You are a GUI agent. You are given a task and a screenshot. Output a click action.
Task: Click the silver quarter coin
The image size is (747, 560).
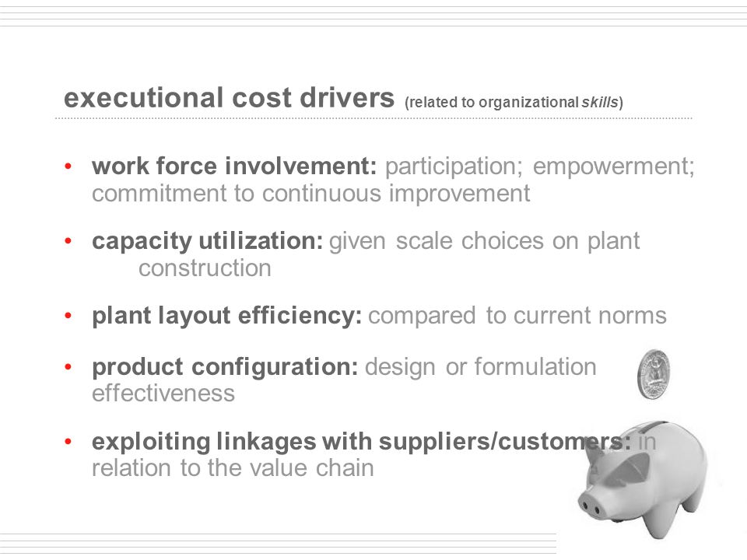[x=654, y=374]
